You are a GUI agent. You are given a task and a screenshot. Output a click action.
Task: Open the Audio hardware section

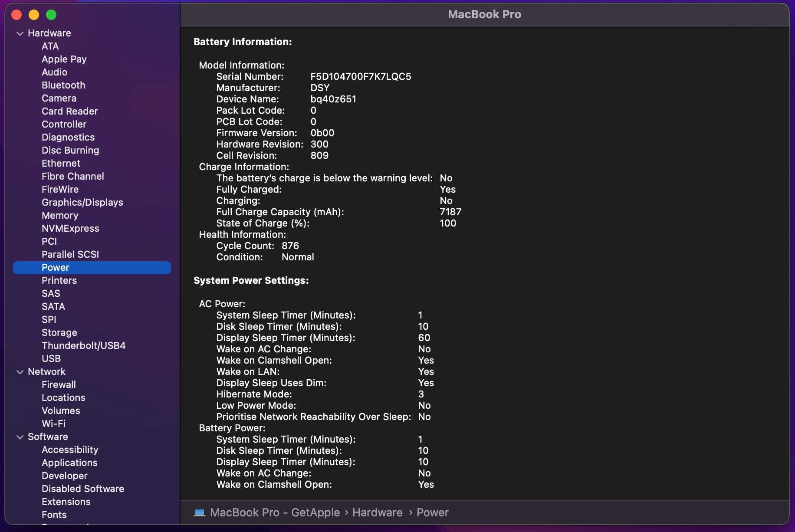[x=55, y=72]
